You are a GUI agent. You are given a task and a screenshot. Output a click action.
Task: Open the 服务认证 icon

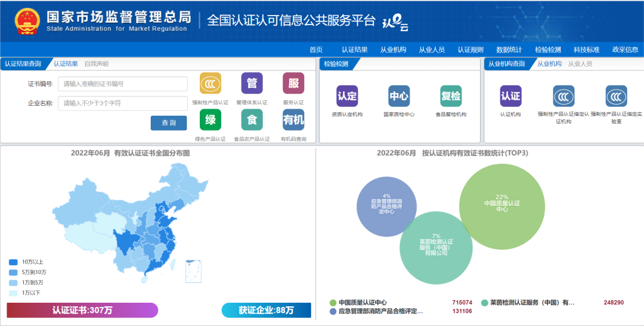tap(293, 84)
